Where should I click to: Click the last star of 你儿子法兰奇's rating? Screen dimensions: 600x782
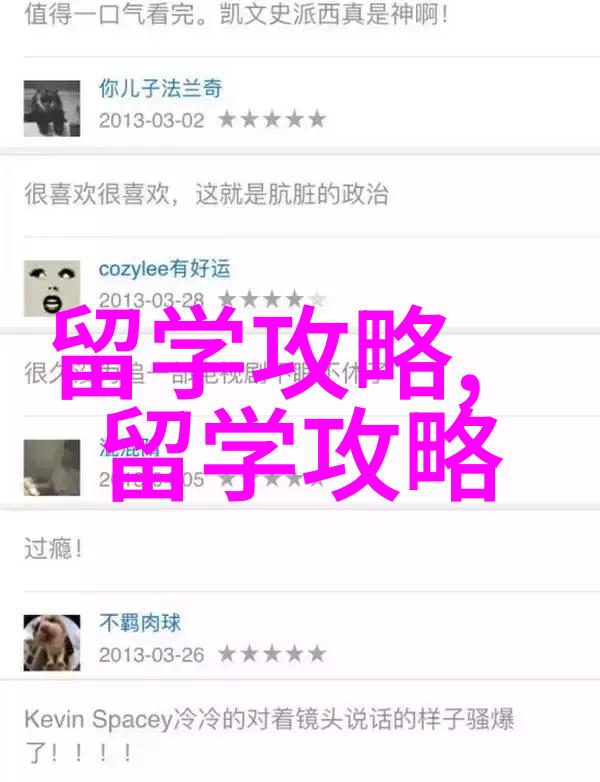[x=317, y=120]
